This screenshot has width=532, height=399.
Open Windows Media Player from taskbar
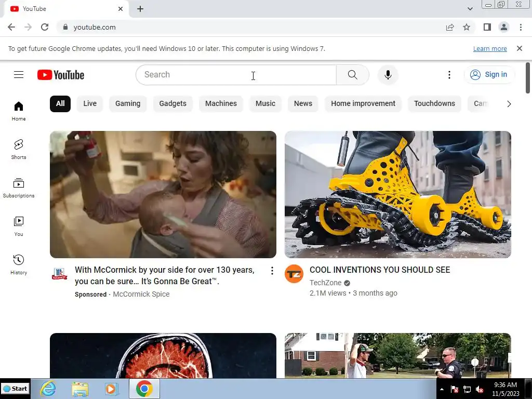[111, 389]
